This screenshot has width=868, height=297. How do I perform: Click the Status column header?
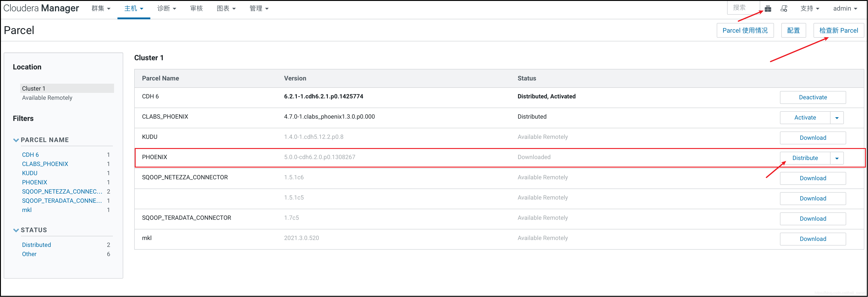point(527,78)
